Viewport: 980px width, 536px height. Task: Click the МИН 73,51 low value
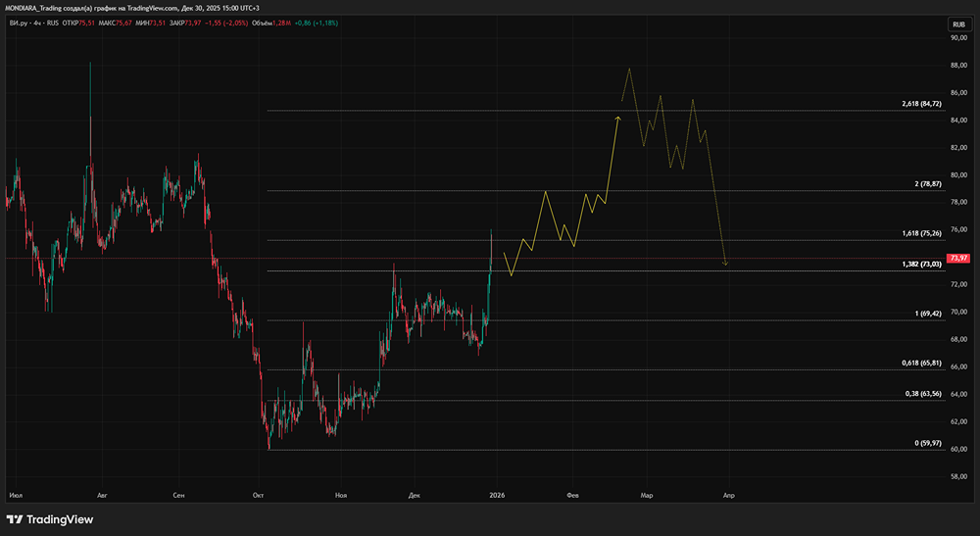[x=151, y=24]
